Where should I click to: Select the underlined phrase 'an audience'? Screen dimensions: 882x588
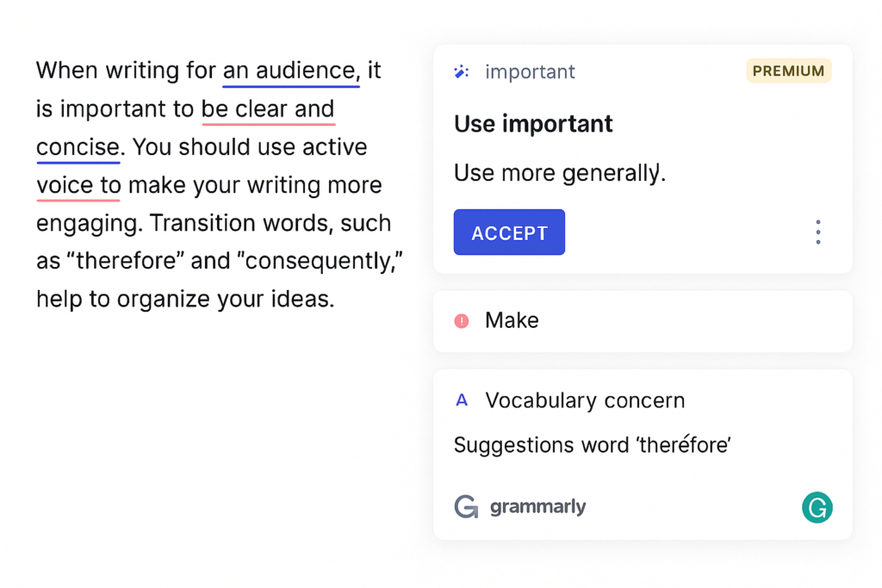(289, 71)
